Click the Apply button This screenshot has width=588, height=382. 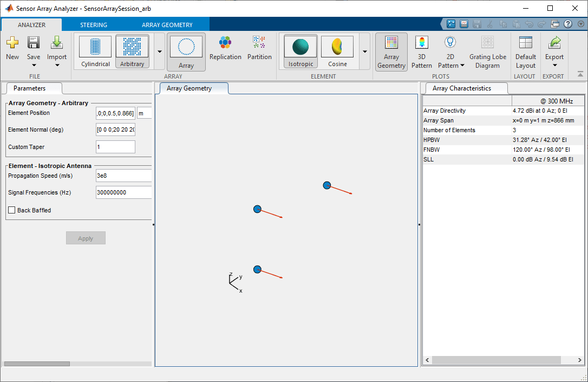(x=86, y=238)
